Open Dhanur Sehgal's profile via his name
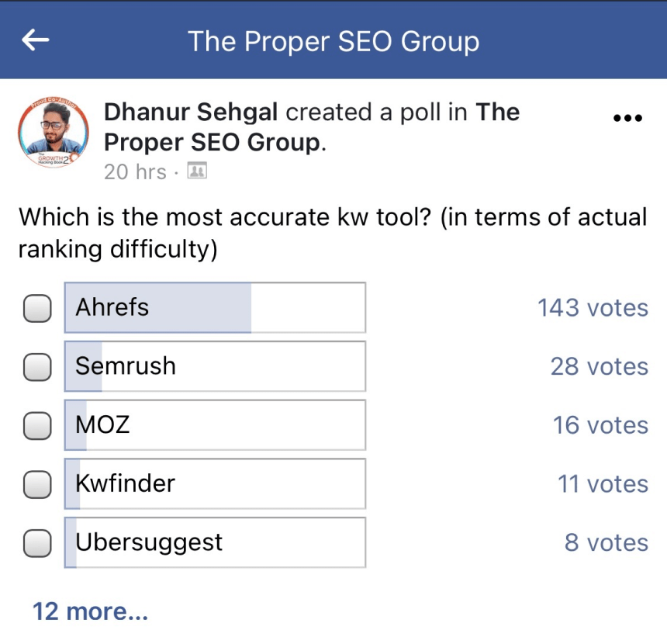The height and width of the screenshot is (644, 667). (191, 112)
